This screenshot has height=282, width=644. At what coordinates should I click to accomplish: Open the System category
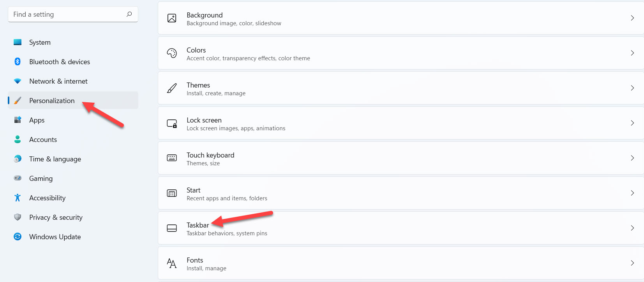[x=40, y=42]
